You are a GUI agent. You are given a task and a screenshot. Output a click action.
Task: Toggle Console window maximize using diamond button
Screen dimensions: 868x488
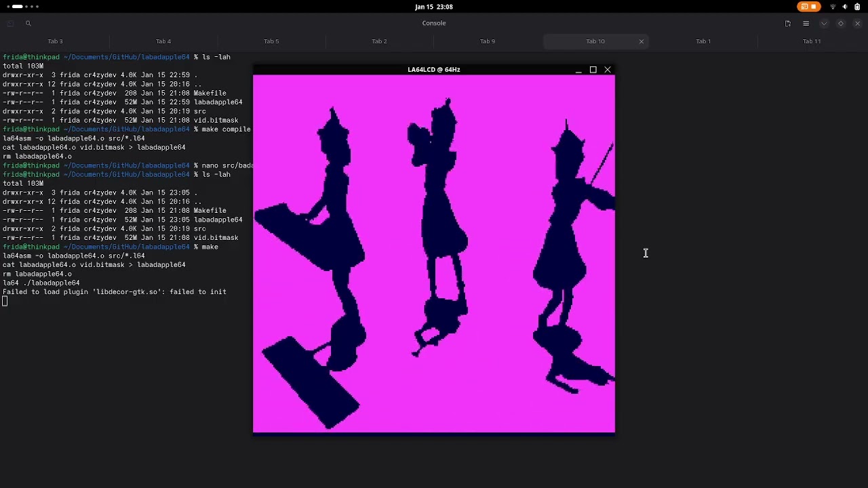841,24
